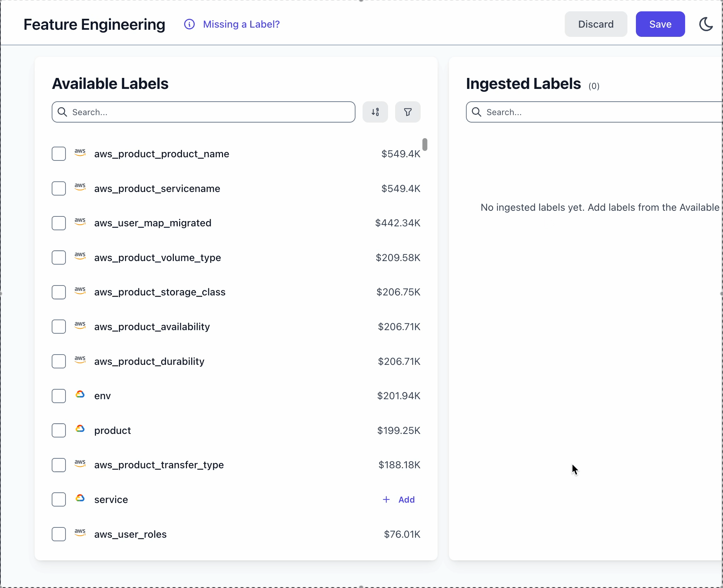Open the Missing a Label? link
Viewport: 723px width, 588px height.
click(x=241, y=24)
